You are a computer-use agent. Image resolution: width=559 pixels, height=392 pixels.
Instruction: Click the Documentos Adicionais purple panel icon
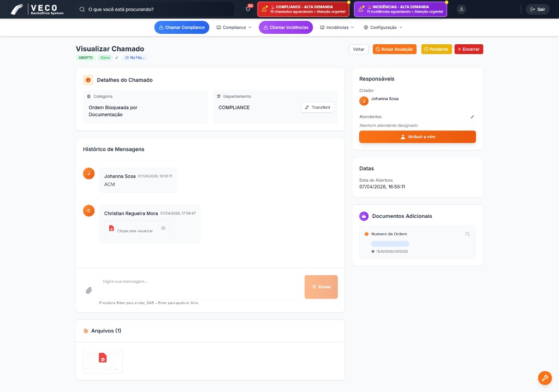pos(364,216)
